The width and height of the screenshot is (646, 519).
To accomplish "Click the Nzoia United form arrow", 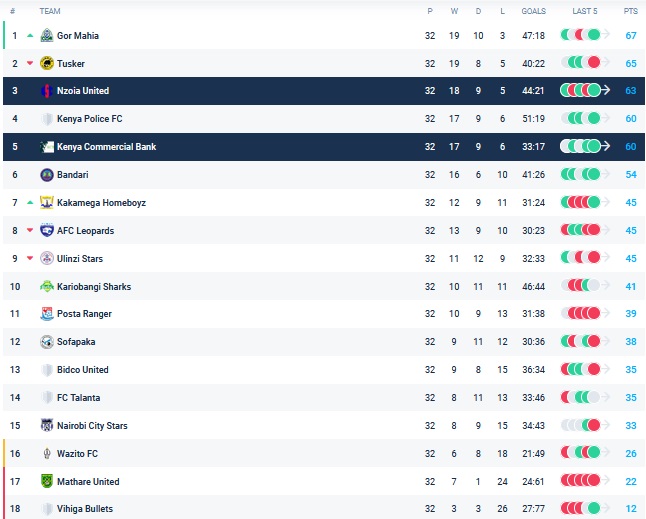I will point(606,91).
